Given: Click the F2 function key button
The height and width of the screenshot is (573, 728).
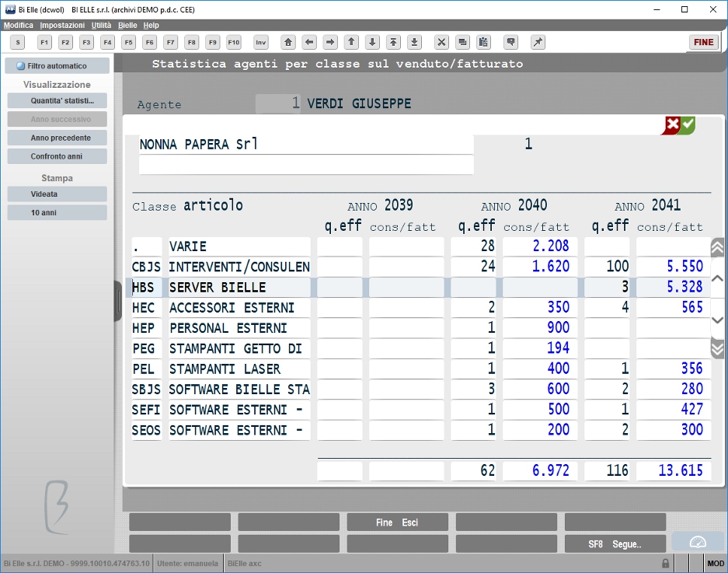Looking at the screenshot, I should (65, 42).
